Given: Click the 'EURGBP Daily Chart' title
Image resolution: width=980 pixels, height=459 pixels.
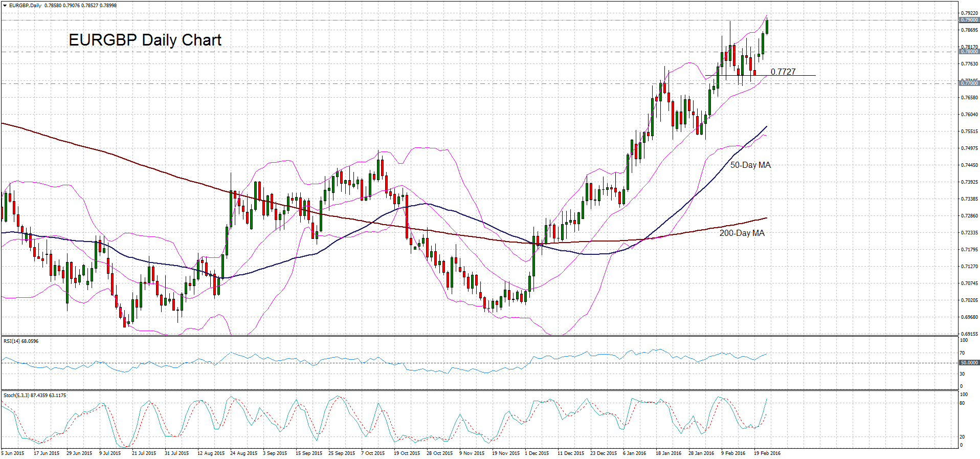Looking at the screenshot, I should (x=145, y=40).
